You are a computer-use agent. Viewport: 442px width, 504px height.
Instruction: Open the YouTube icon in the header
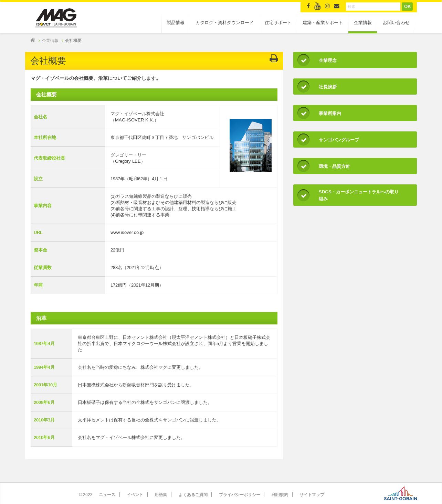click(317, 6)
